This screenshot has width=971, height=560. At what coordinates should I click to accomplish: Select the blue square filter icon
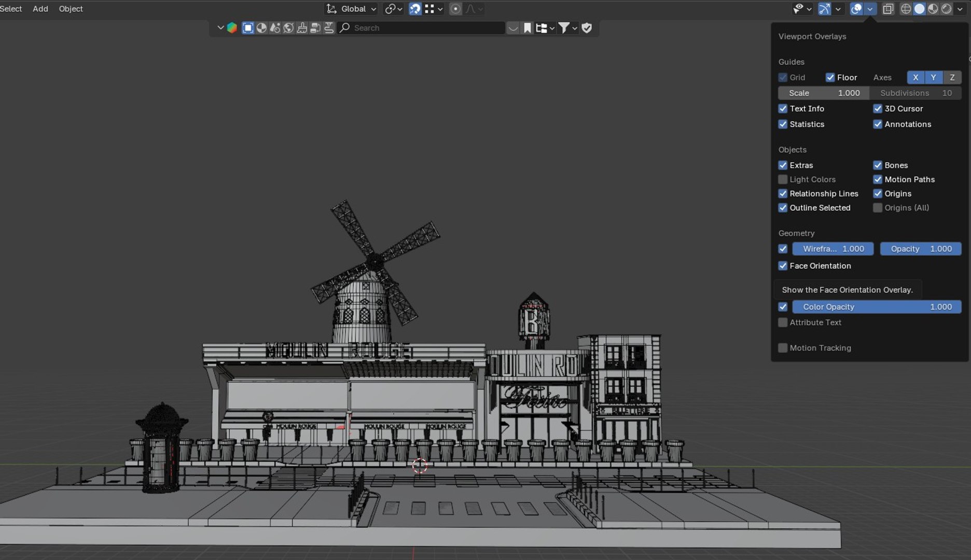coord(248,28)
